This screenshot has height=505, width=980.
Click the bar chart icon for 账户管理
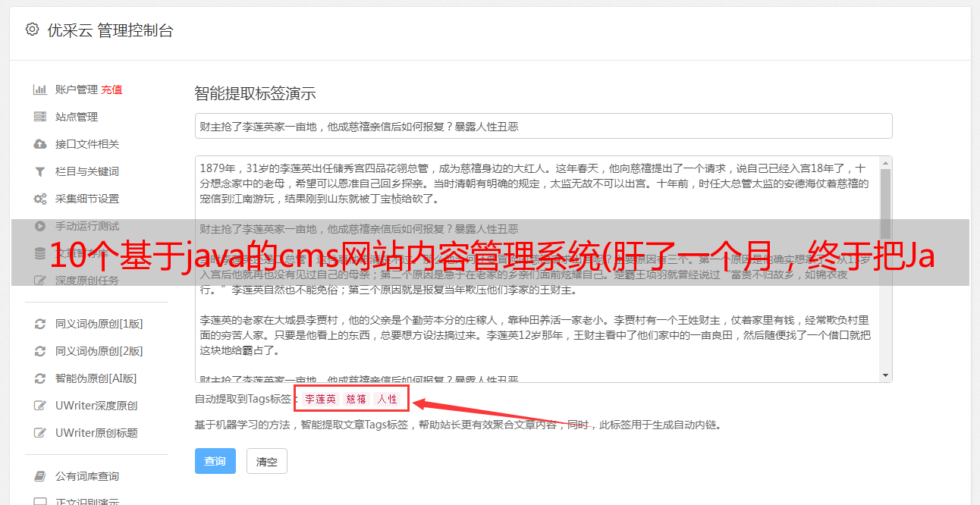[x=40, y=89]
